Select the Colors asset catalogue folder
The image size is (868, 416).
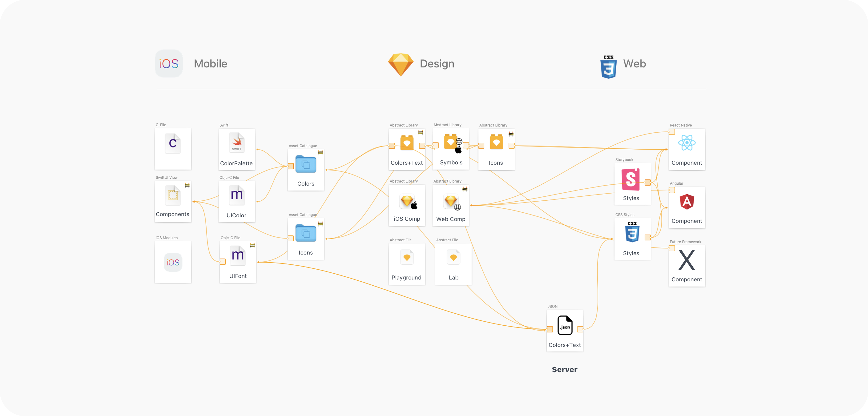306,164
